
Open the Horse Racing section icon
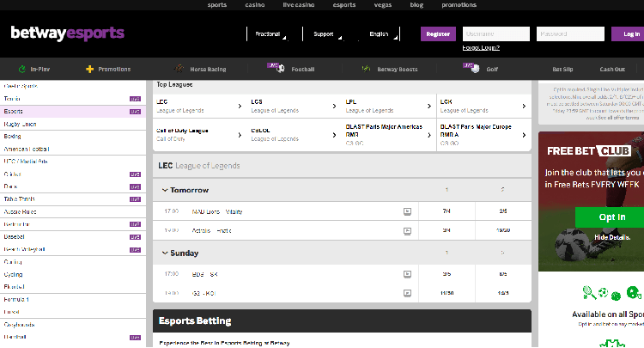tap(179, 68)
